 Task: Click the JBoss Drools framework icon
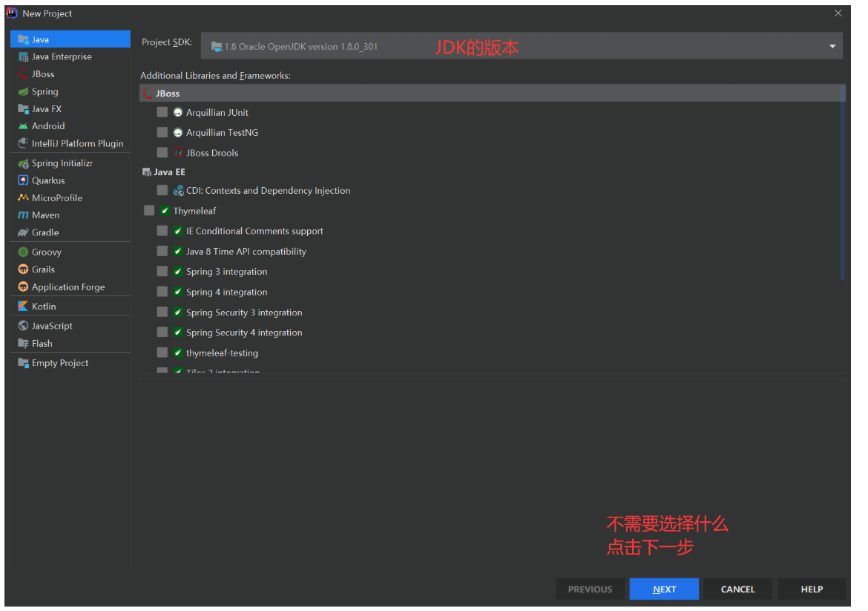tap(178, 153)
